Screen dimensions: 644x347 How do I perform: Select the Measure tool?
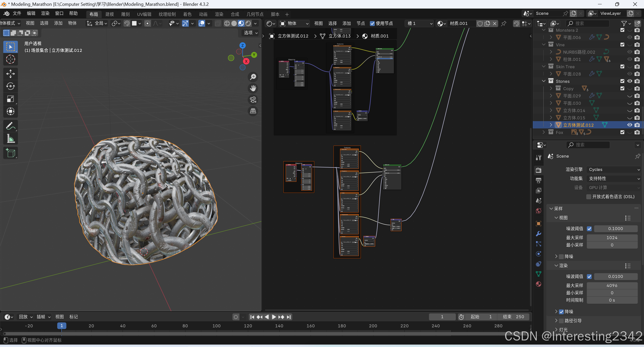click(x=10, y=138)
